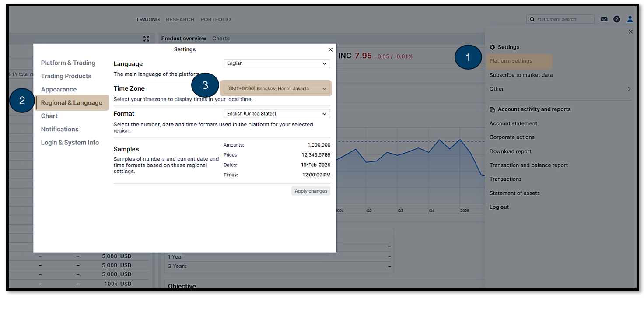Select Log out from account menu
644x323 pixels.
point(499,207)
